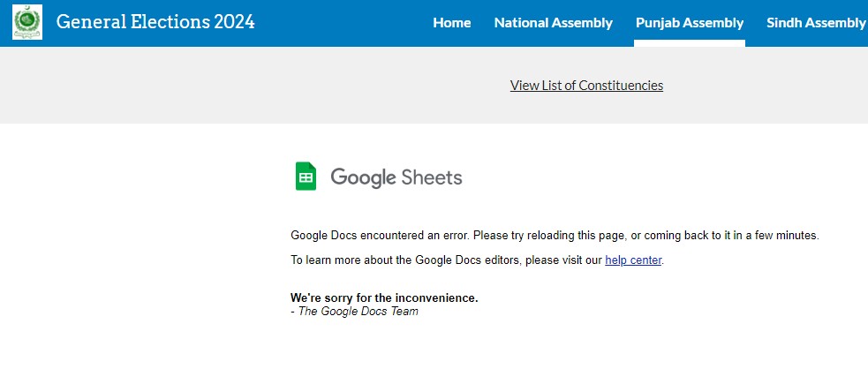Image resolution: width=868 pixels, height=369 pixels.
Task: Click the gray "Google" wordmark text
Action: pyautogui.click(x=363, y=177)
